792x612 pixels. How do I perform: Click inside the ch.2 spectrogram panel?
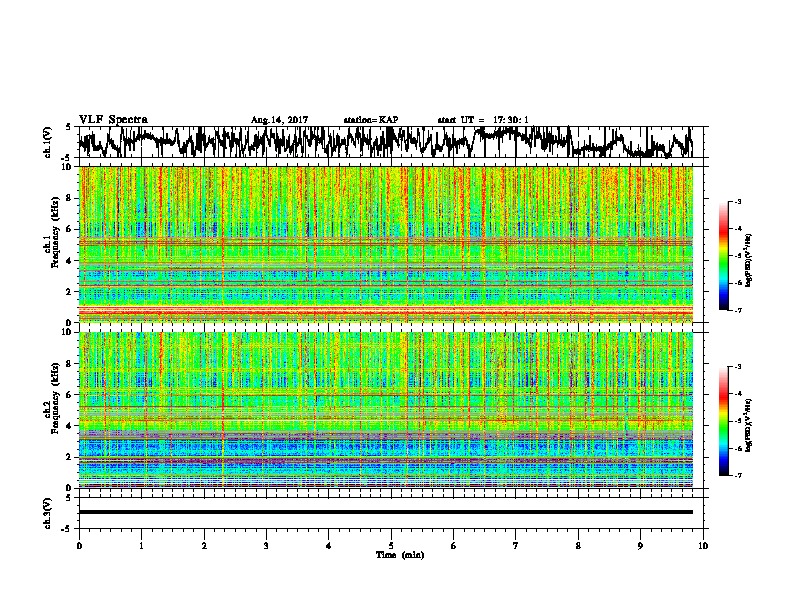click(386, 410)
